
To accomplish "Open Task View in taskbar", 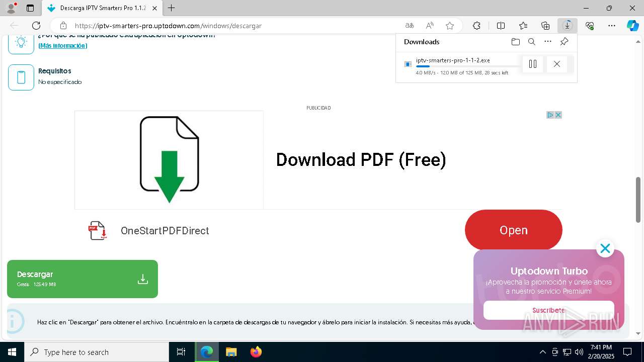I will pos(181,352).
